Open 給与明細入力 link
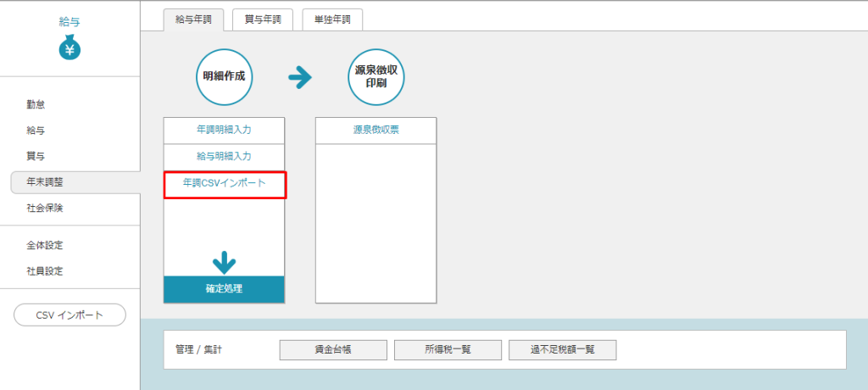Viewport: 868px width, 390px height. tap(224, 157)
